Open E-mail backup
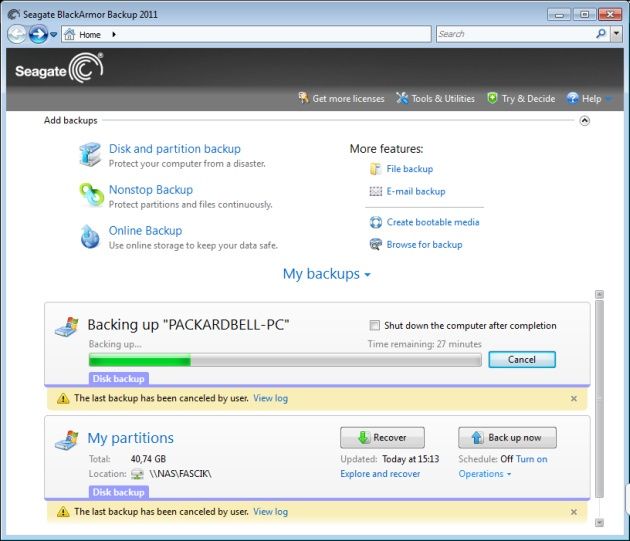 [x=416, y=191]
